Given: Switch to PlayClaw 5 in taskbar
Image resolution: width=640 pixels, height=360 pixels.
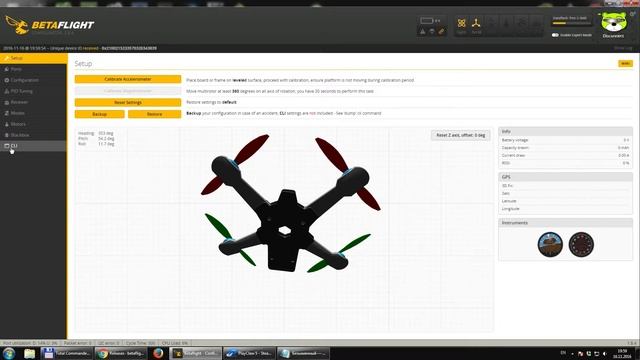Looking at the screenshot, I should coord(249,353).
